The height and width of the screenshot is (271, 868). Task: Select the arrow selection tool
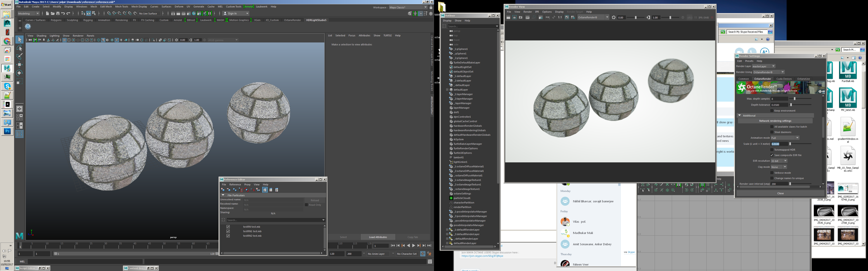click(x=19, y=40)
